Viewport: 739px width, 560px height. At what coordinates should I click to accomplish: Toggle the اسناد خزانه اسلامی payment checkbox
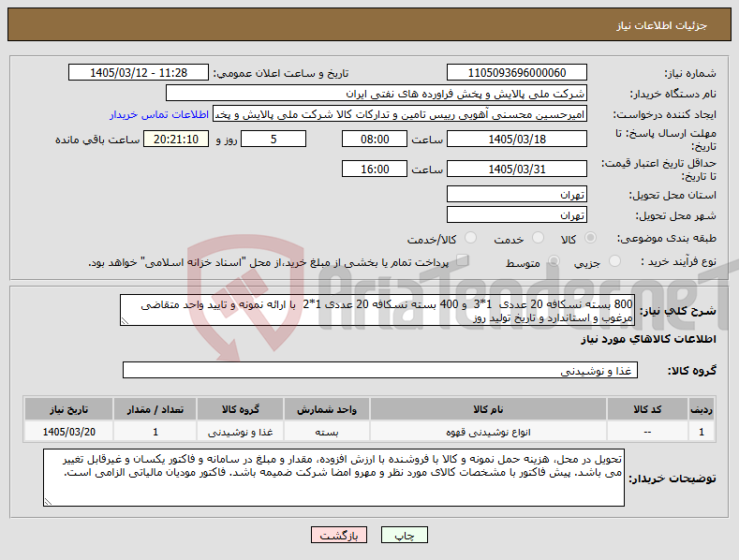click(463, 260)
